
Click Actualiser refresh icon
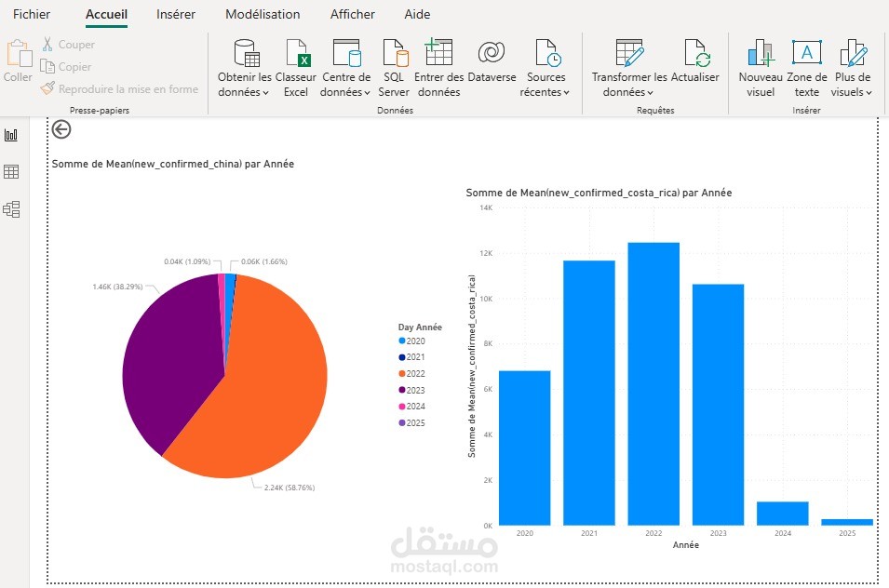coord(694,54)
